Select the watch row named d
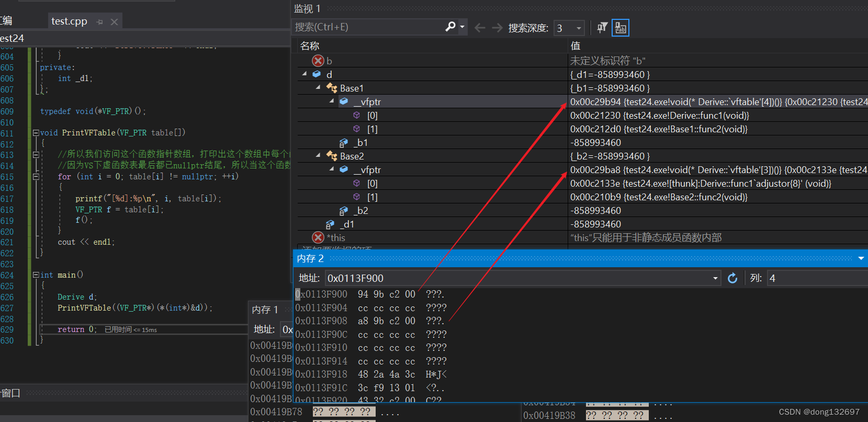The width and height of the screenshot is (868, 422). [329, 75]
